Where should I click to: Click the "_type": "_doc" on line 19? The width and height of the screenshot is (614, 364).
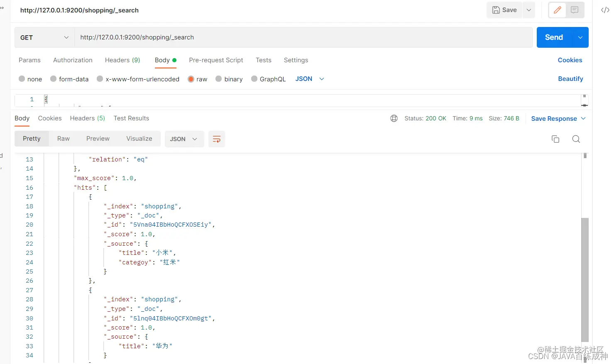click(x=133, y=215)
